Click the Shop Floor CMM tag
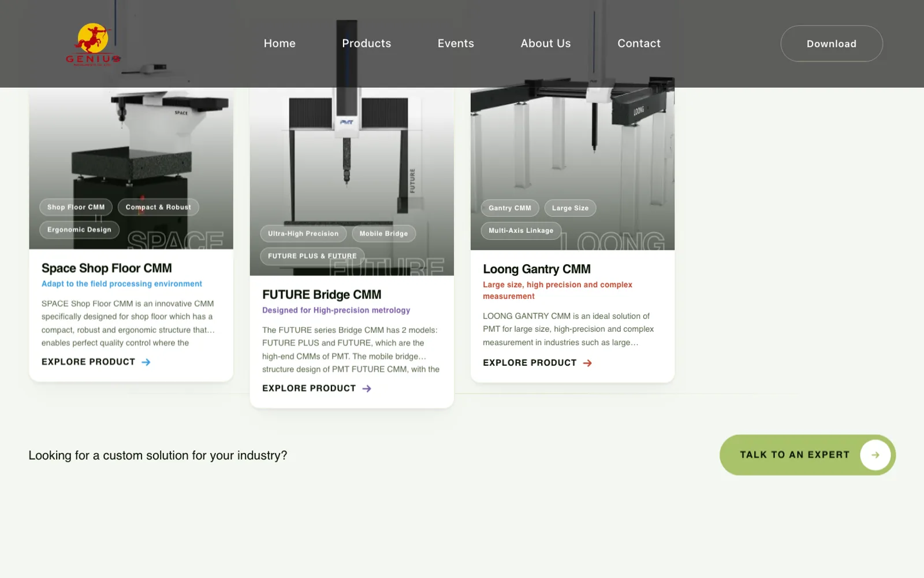924x578 pixels. pos(76,207)
